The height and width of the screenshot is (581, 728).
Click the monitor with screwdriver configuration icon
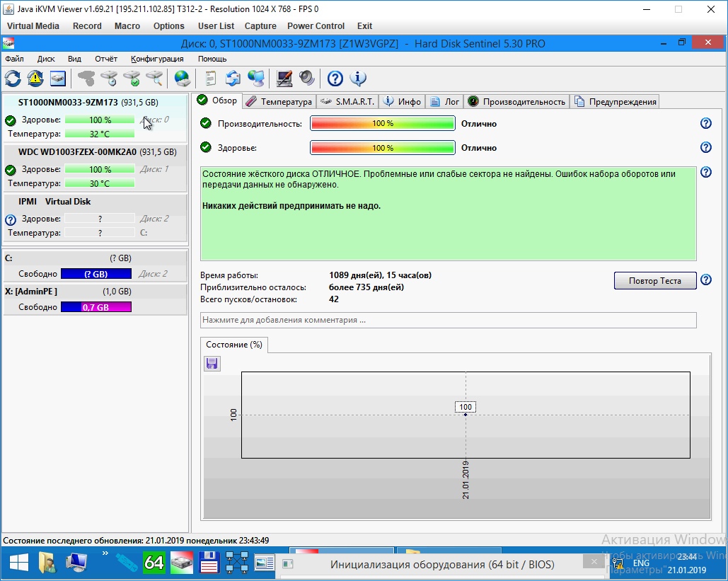coord(284,79)
